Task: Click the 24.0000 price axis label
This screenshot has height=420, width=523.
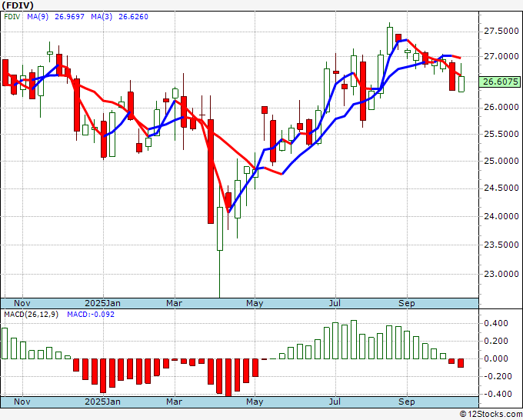Action: point(501,216)
